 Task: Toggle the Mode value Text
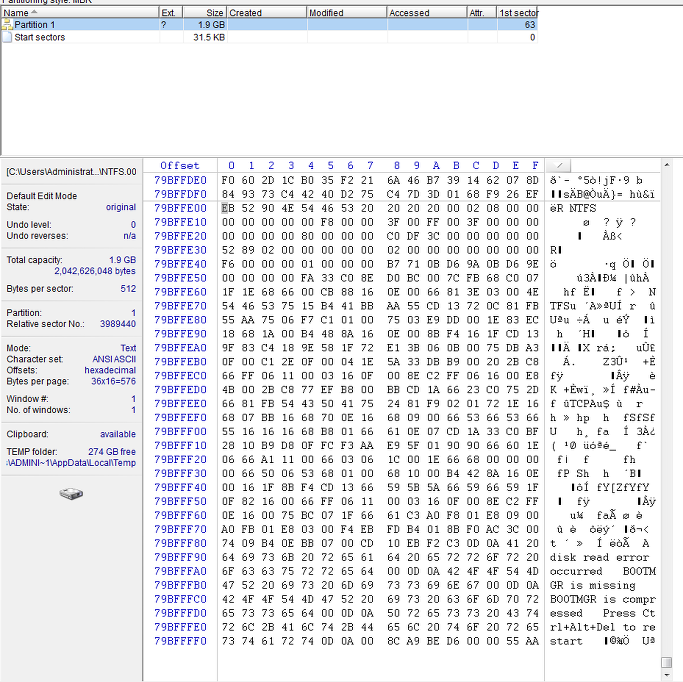coord(128,348)
